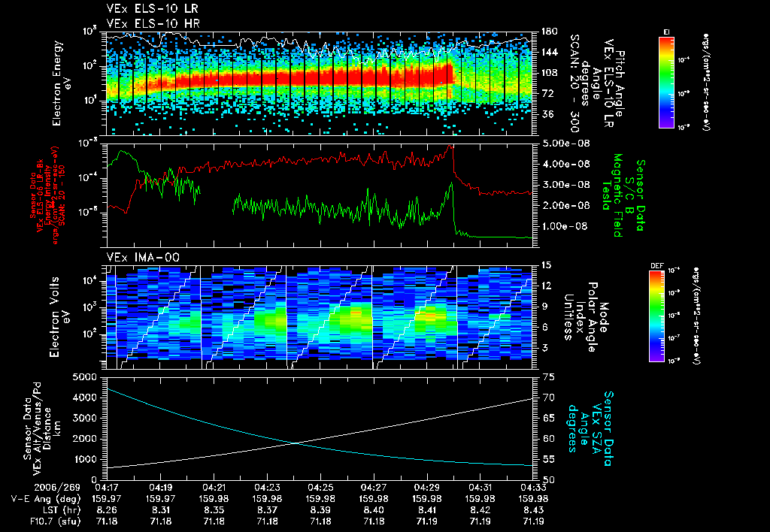The height and width of the screenshot is (532, 770).
Task: Click the 180 pitch angle tick value
Action: 549,32
